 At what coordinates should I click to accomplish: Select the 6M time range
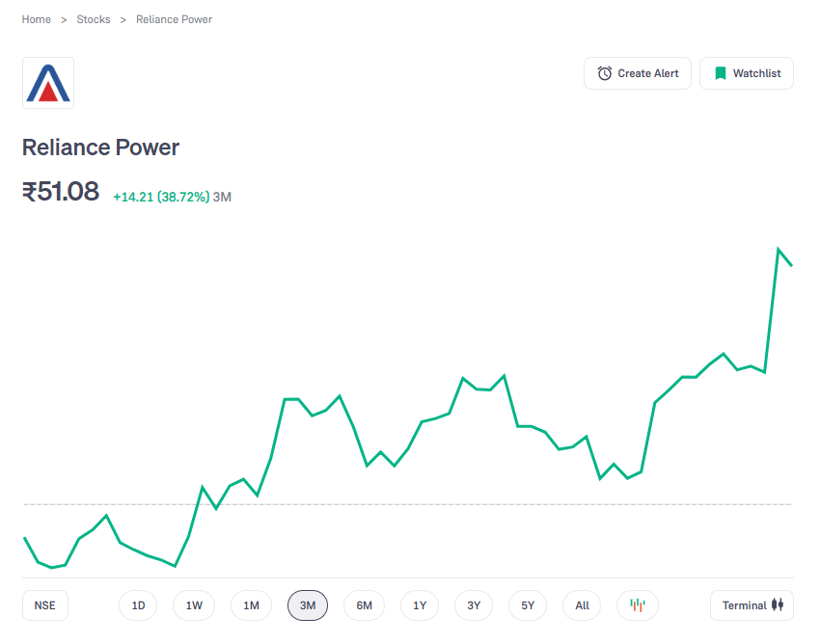pos(364,605)
